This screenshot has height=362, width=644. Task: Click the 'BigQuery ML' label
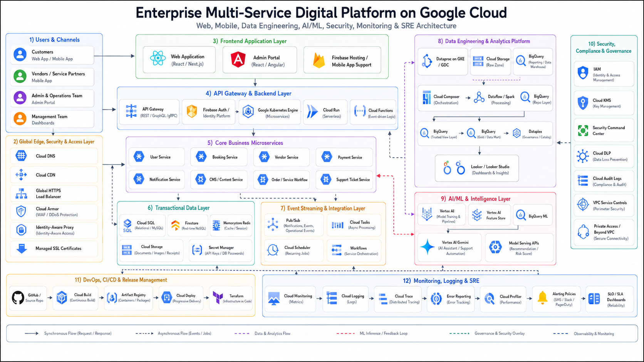point(538,216)
